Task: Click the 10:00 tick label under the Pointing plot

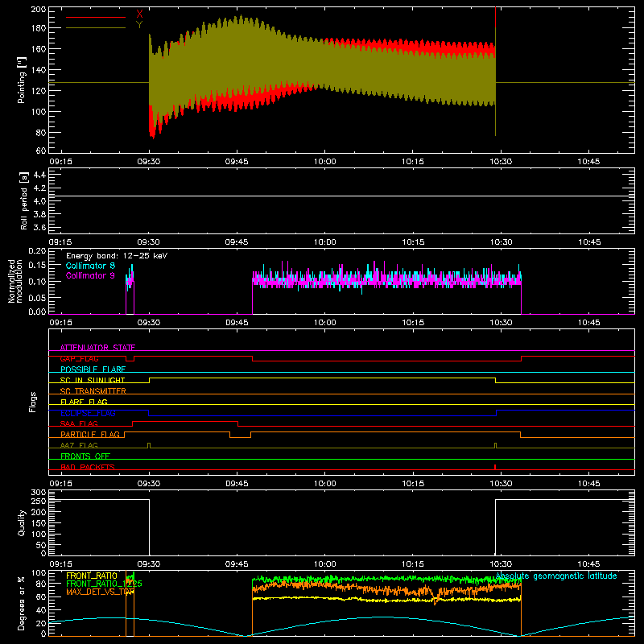Action: (325, 162)
